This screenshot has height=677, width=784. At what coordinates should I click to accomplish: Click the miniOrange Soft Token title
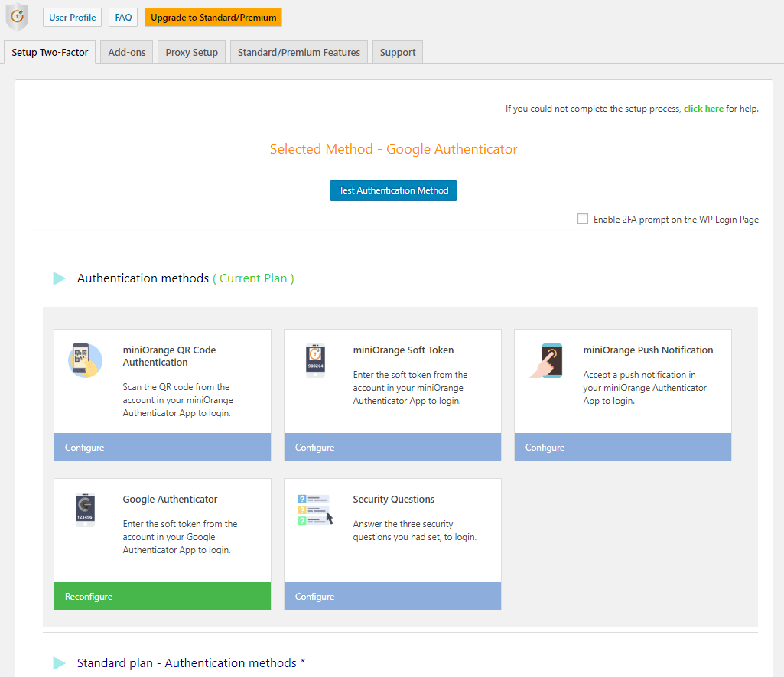click(x=404, y=350)
